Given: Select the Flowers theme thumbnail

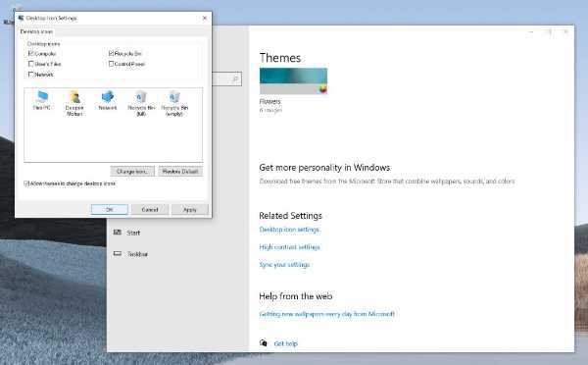Looking at the screenshot, I should click(293, 81).
